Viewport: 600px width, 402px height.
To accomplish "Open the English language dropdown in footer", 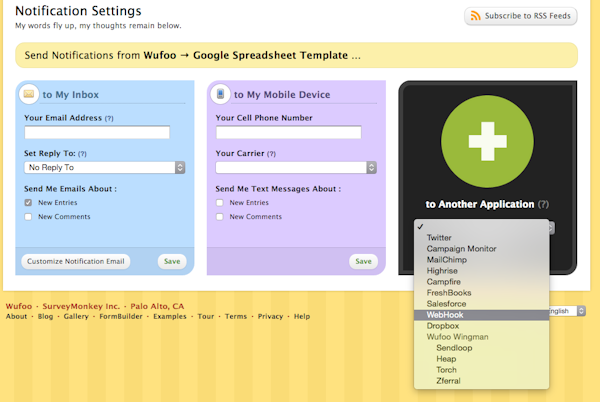I will [567, 311].
